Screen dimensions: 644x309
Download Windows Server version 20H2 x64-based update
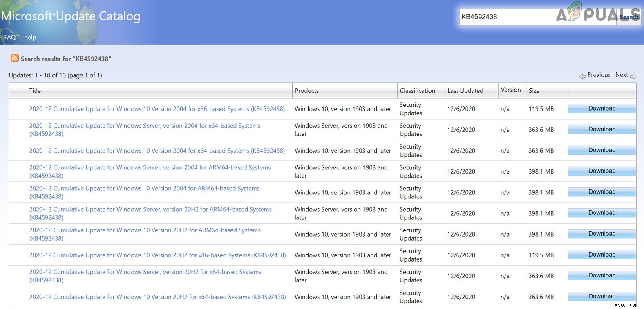click(x=602, y=275)
